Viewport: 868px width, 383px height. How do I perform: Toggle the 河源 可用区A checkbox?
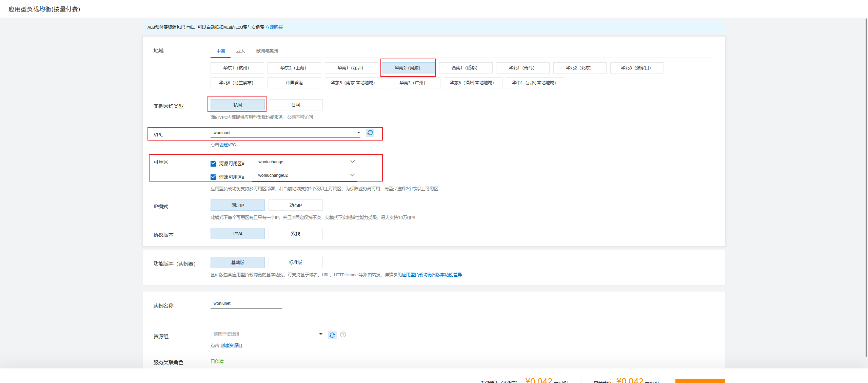[x=213, y=164]
